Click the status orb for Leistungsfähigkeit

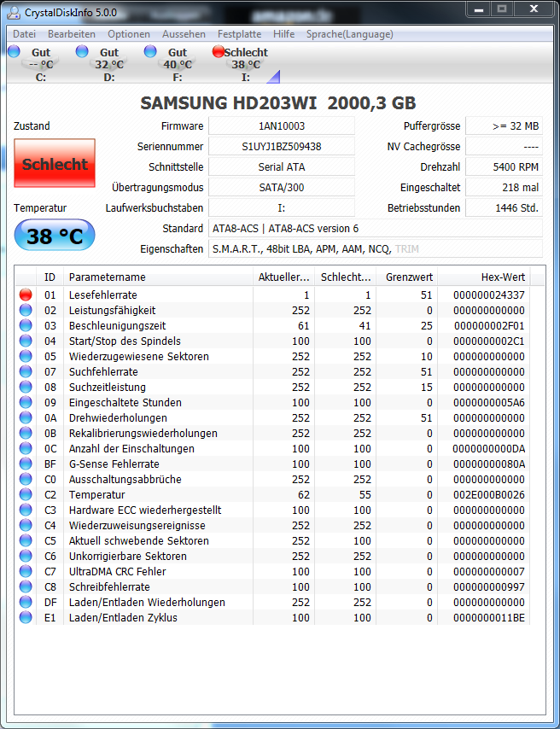coord(26,310)
